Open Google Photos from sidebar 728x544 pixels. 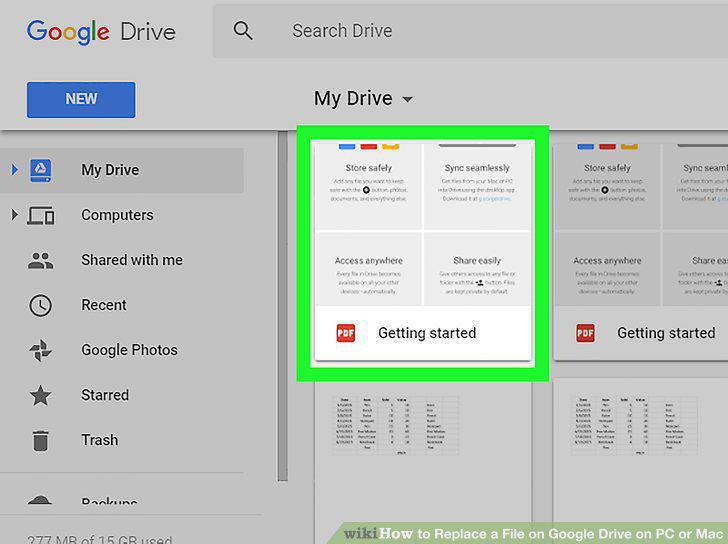tap(129, 350)
